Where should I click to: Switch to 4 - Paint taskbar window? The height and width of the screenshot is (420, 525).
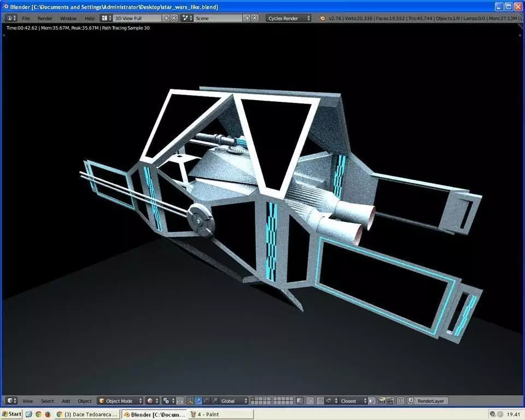(221, 415)
